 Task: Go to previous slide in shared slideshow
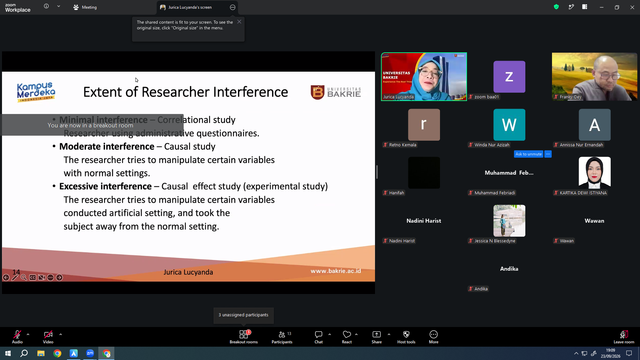tap(6, 278)
